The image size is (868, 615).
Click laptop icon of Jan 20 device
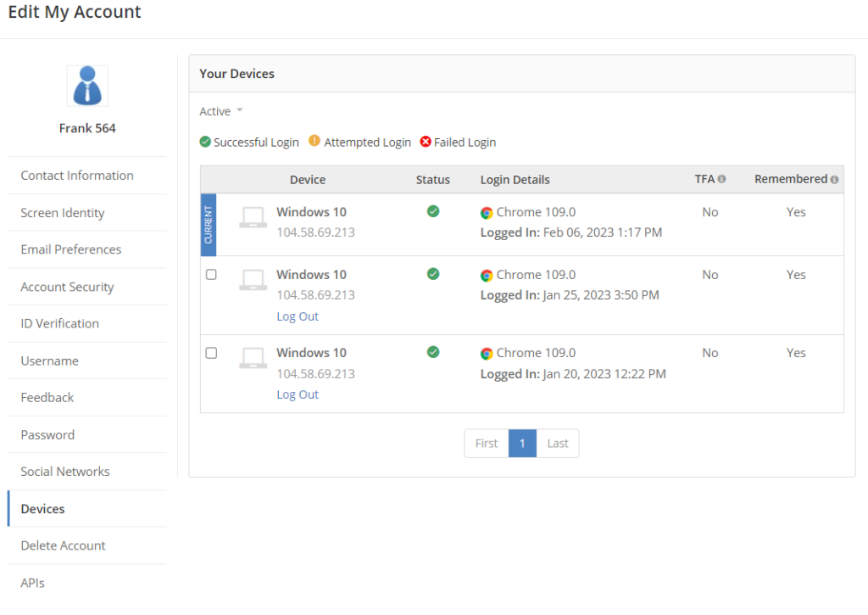253,357
